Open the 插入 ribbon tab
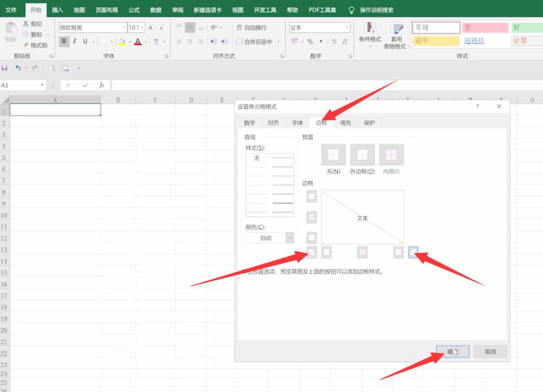This screenshot has height=392, width=543. (57, 10)
